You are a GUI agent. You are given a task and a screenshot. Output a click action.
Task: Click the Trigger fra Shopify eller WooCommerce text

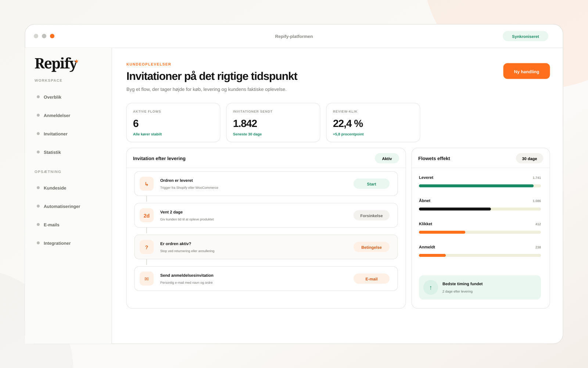pyautogui.click(x=189, y=188)
